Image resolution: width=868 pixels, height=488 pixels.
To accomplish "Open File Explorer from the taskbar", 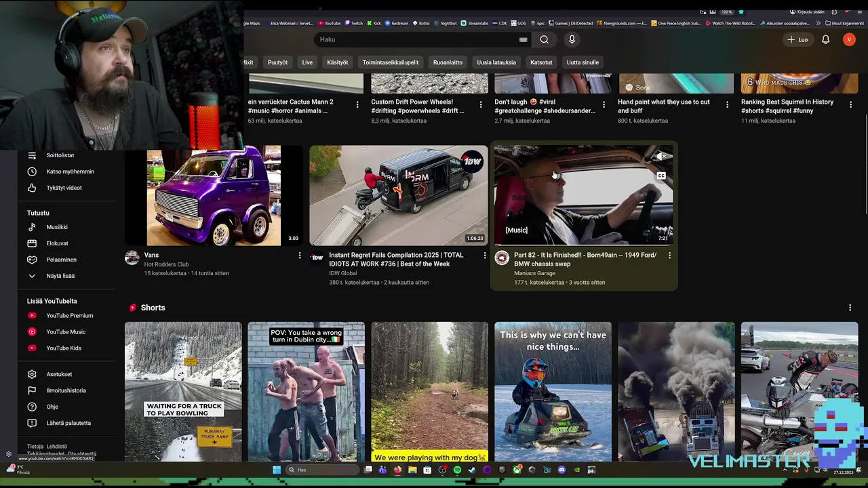I will (412, 470).
